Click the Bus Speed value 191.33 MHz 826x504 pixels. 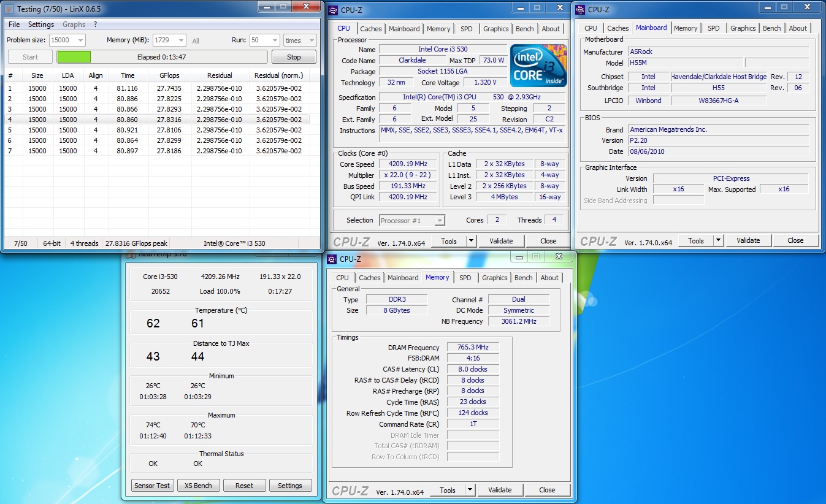(408, 186)
